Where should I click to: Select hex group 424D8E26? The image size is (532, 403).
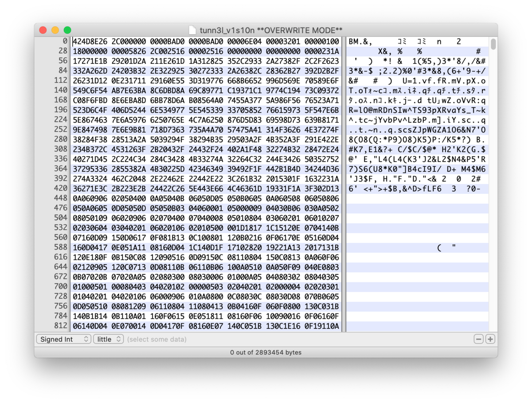tap(90, 42)
